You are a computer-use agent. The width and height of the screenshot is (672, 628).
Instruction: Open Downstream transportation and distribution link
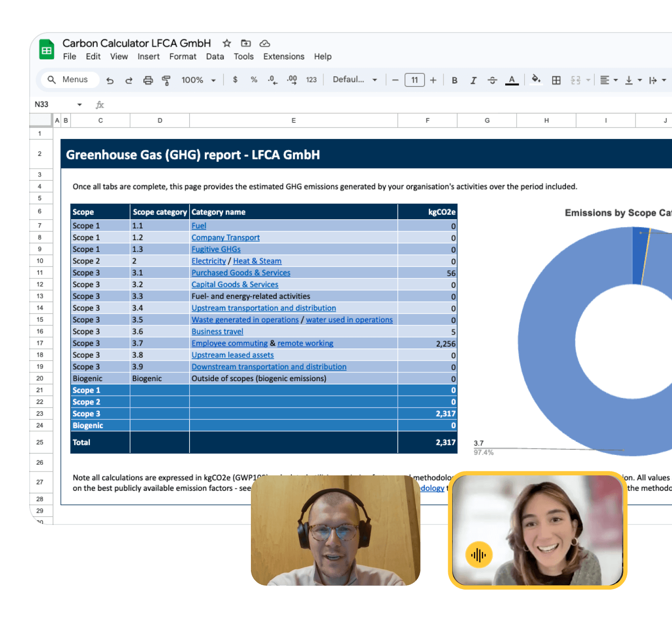tap(269, 367)
